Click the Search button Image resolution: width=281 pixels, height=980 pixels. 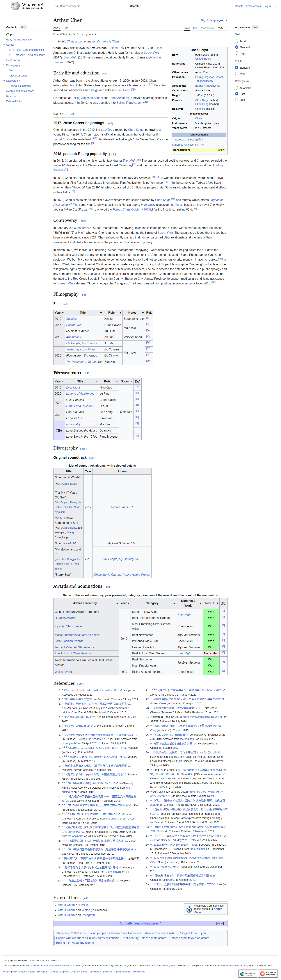(134, 6)
